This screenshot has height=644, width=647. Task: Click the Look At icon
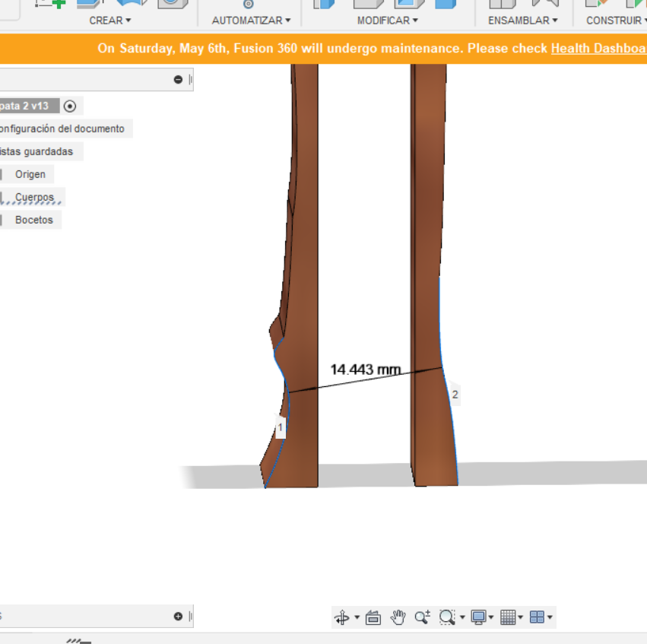(372, 617)
